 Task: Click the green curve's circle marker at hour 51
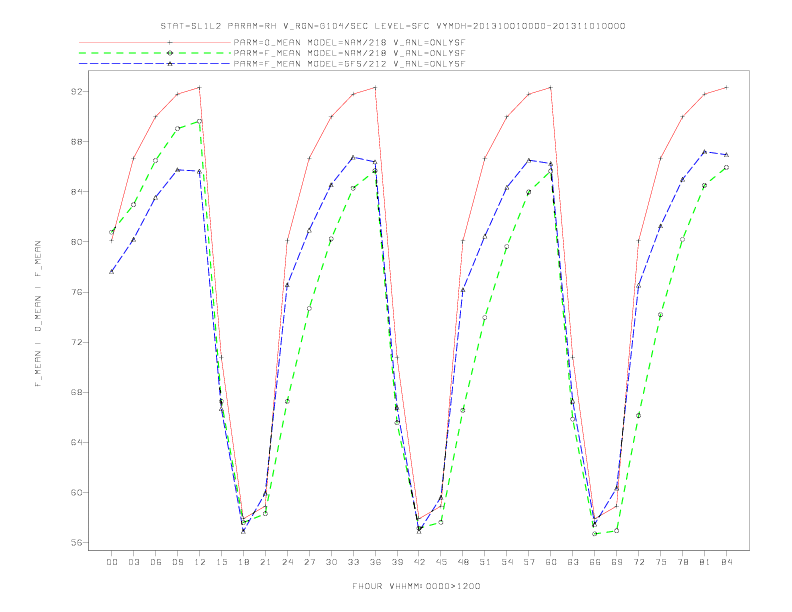[485, 318]
